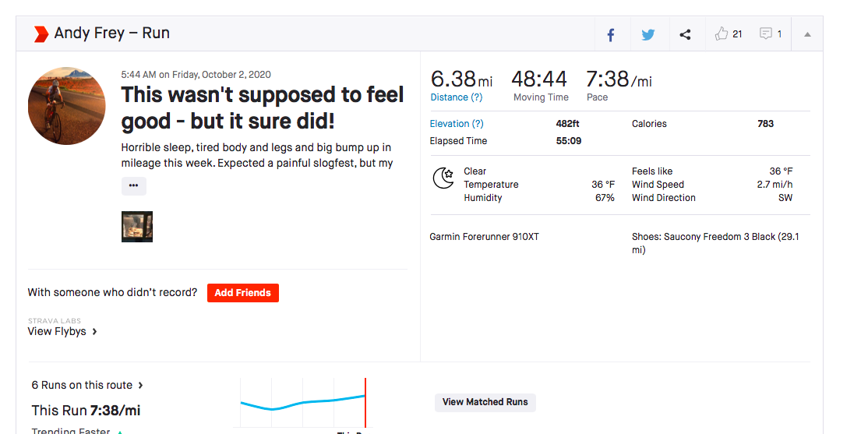Click the blue pace trend line
Screen dimensions: 868x434
click(304, 403)
